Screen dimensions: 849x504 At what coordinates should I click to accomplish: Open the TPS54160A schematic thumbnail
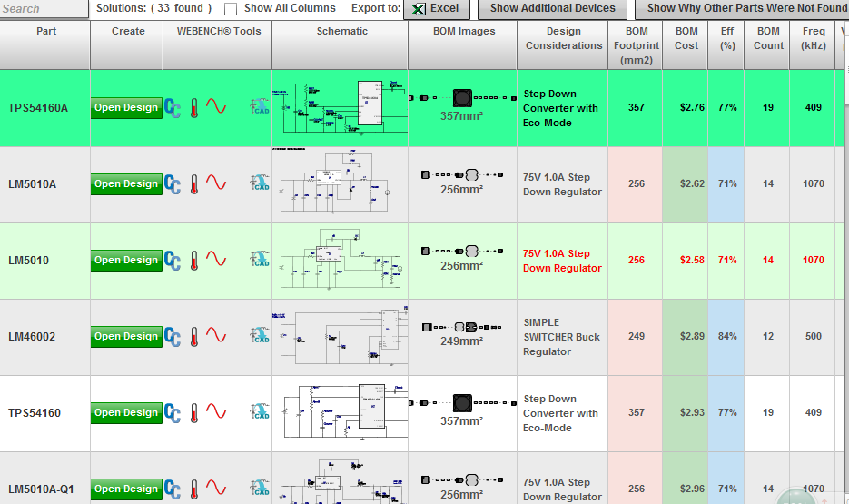click(x=340, y=107)
